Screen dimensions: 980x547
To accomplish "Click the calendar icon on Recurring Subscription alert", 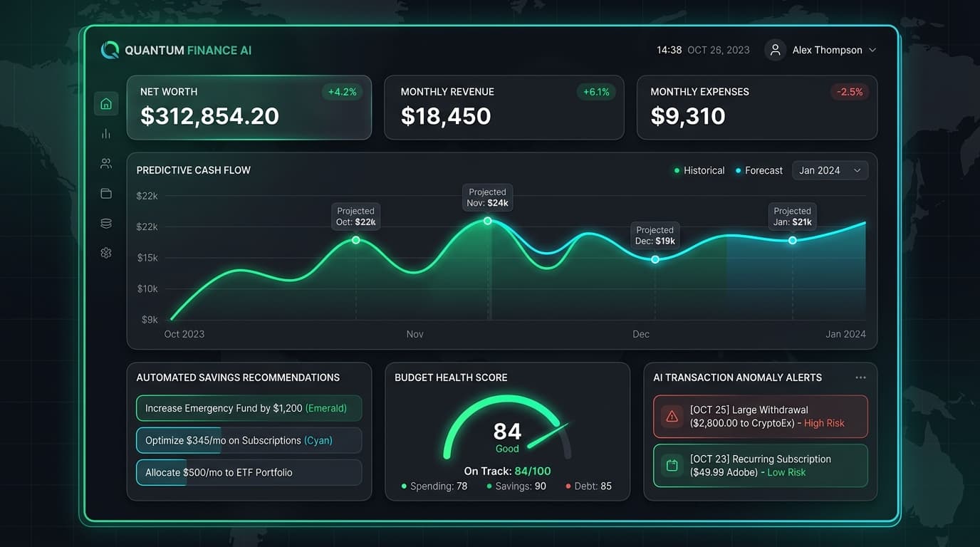I will click(671, 466).
